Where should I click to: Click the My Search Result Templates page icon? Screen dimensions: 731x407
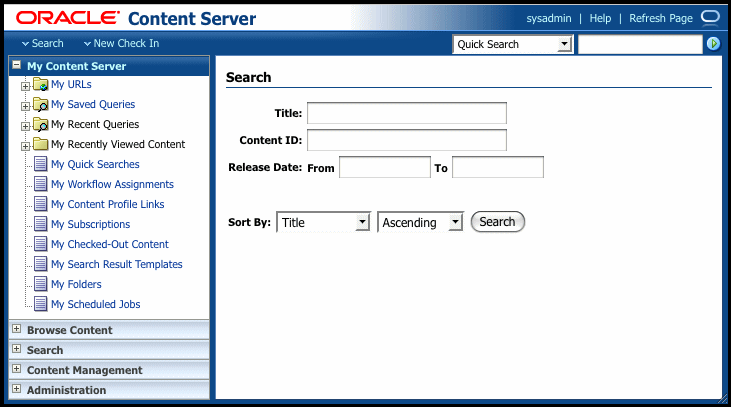point(41,264)
